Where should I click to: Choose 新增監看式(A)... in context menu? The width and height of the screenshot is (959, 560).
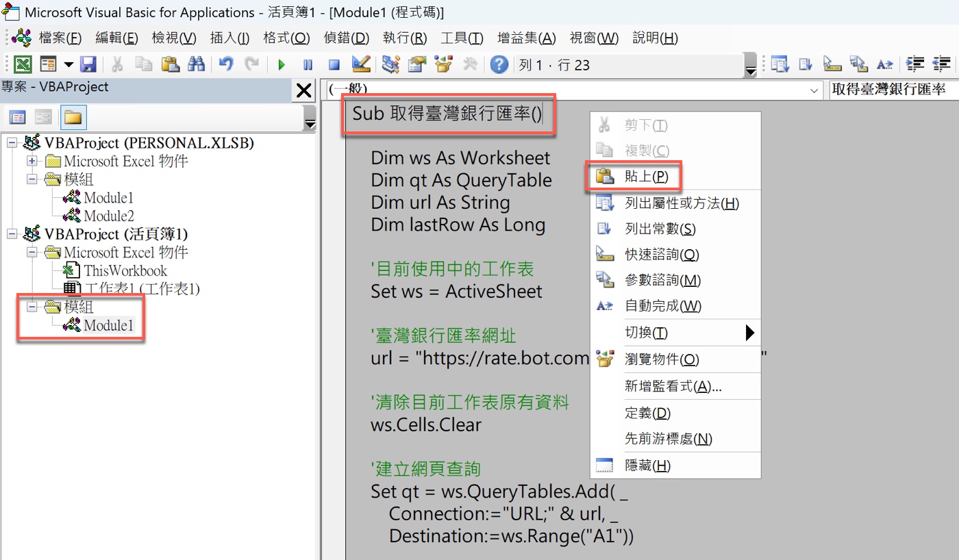pos(675,387)
